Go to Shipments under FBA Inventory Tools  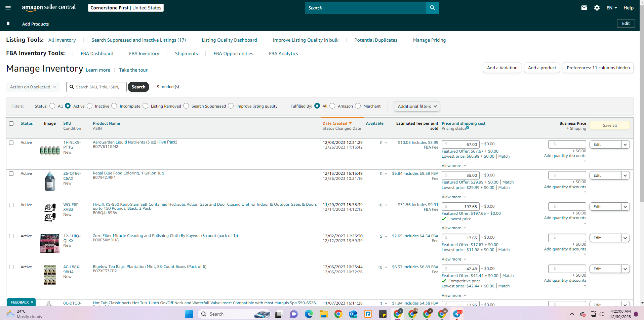tap(186, 53)
